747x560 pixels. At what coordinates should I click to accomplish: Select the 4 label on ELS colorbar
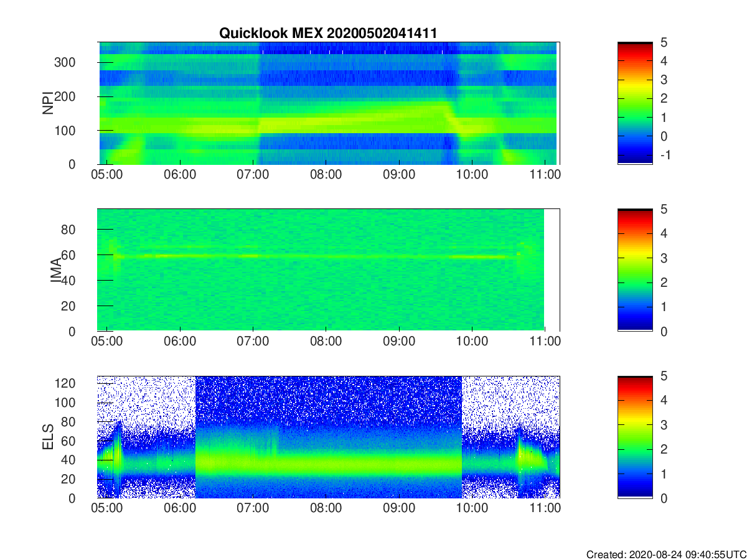pyautogui.click(x=663, y=400)
